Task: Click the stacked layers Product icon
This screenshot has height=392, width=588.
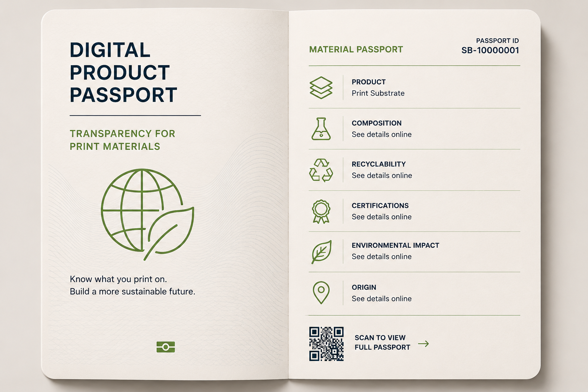Action: (x=321, y=88)
